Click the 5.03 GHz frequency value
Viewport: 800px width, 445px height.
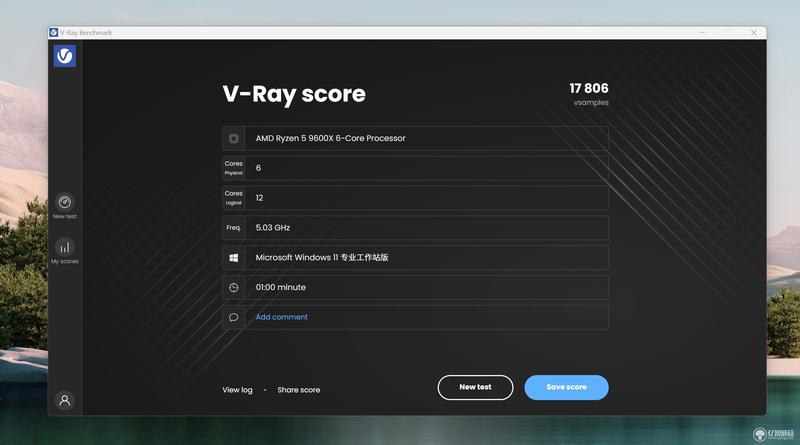pyautogui.click(x=272, y=228)
